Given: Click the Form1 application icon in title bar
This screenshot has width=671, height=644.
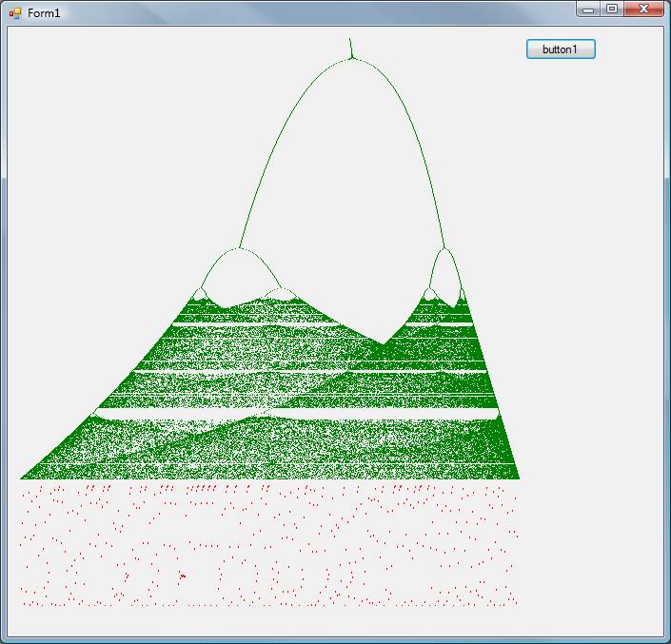Looking at the screenshot, I should tap(15, 13).
